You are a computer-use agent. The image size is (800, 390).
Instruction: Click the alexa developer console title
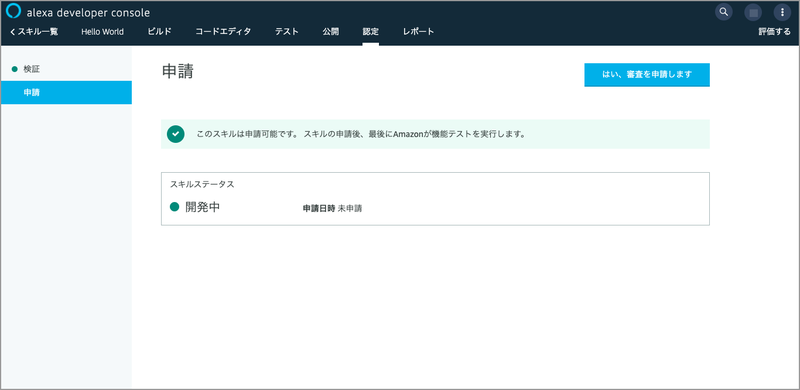(x=88, y=13)
